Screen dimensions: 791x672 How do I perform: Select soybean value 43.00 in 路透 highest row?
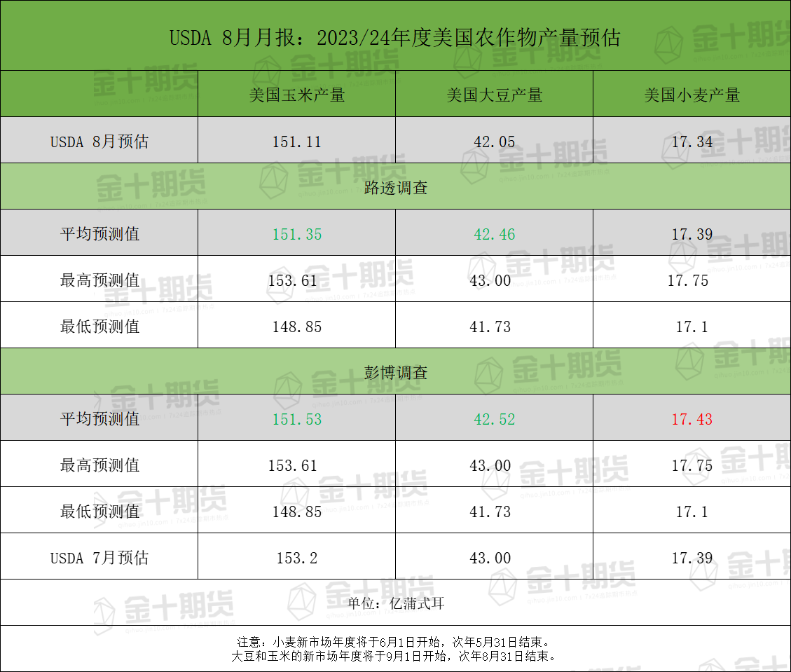[490, 281]
